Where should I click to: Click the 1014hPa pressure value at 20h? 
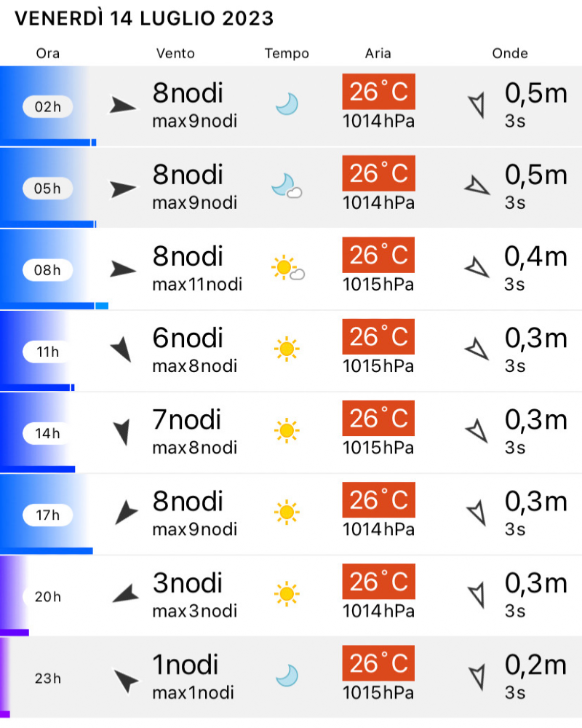(378, 610)
